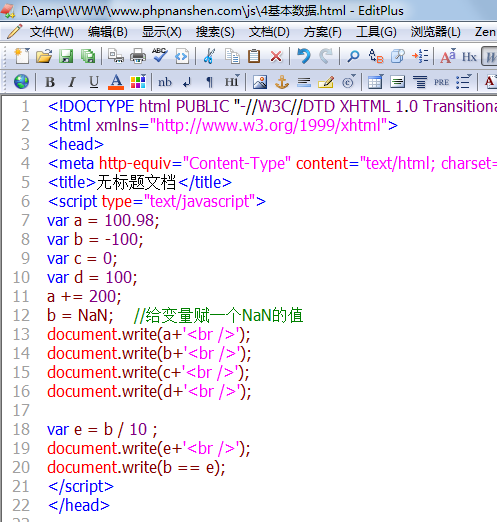Screen dimensions: 497x522
Task: Insert non-breaking space nb
Action: [x=165, y=82]
